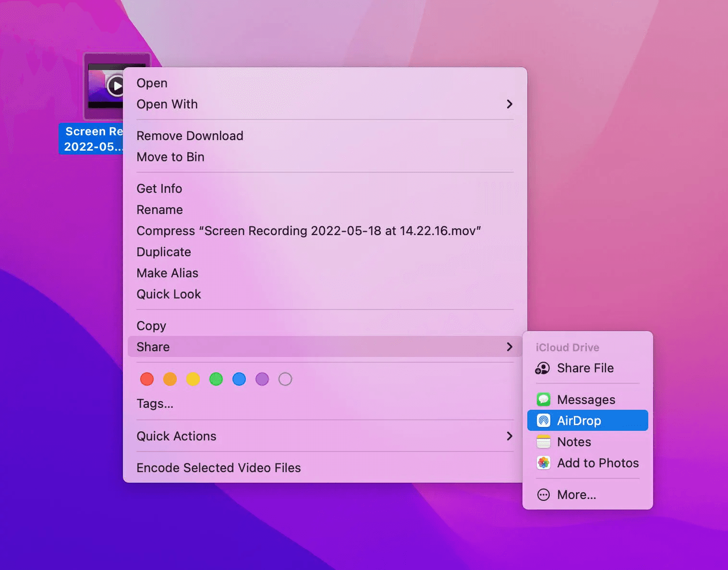728x570 pixels.
Task: Click the colorful Photos app icon
Action: pos(543,463)
